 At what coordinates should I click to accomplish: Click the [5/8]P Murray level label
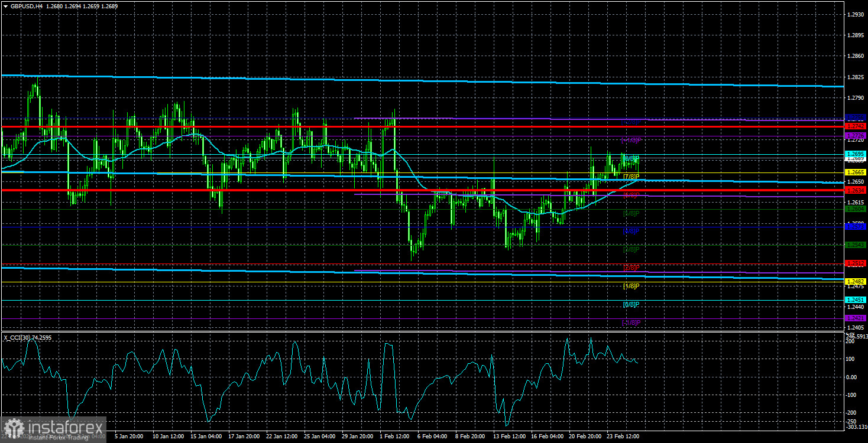631,213
